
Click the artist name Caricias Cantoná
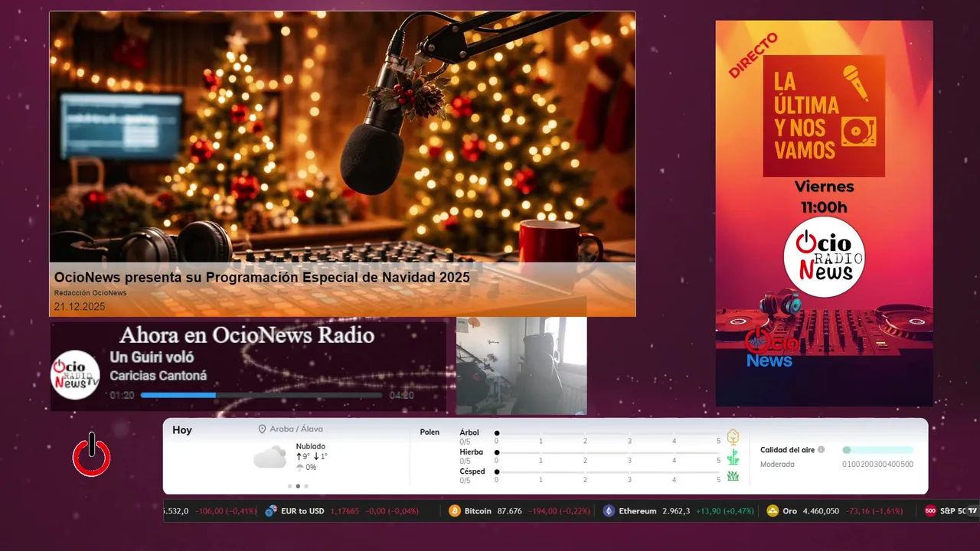click(x=158, y=376)
